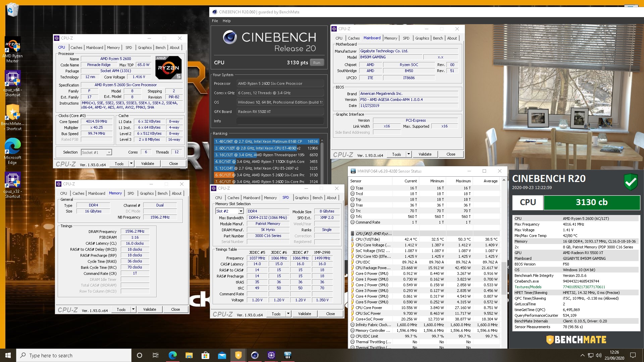Click the CPU (Tctl/Tdie) temperature sensor row
This screenshot has height=362, width=644.
click(425, 239)
